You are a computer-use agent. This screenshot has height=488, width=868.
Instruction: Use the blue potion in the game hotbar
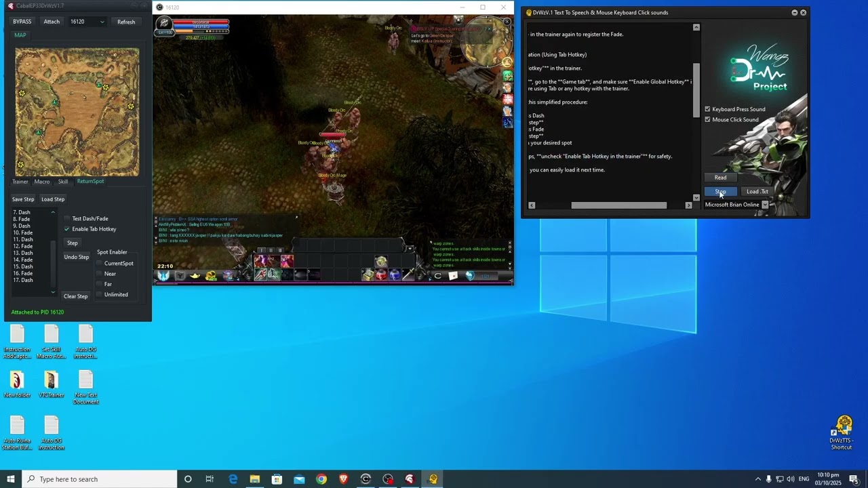[395, 275]
